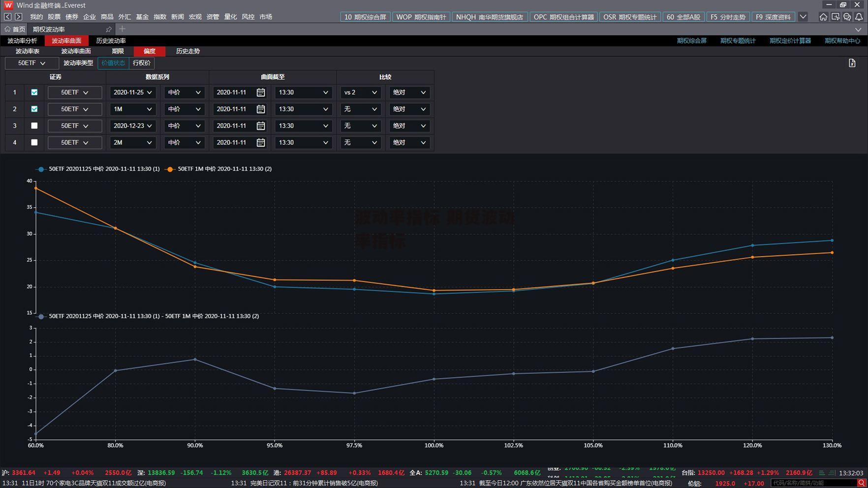Open calendar for row 3 date
The width and height of the screenshot is (868, 488).
[261, 126]
